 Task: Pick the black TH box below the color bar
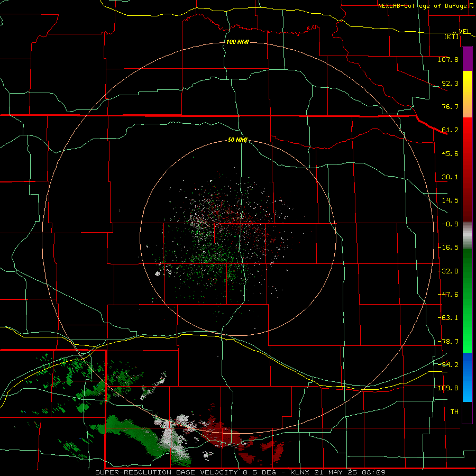tap(467, 413)
